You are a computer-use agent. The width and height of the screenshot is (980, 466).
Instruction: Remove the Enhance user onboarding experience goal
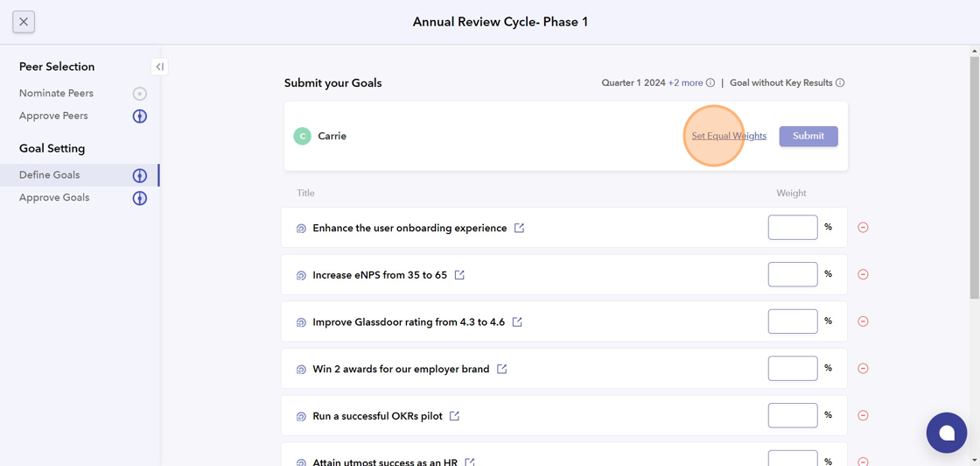tap(863, 228)
